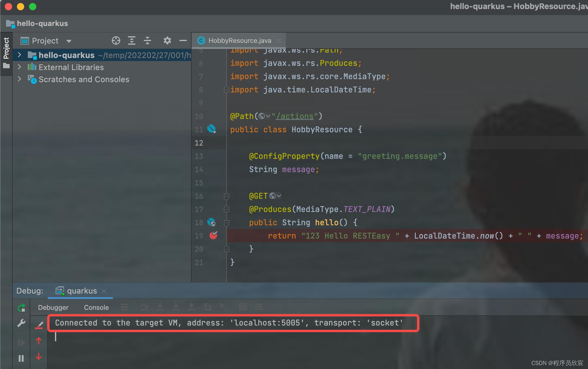Click the red down-arrow console icon
The height and width of the screenshot is (369, 588).
pyautogui.click(x=39, y=357)
